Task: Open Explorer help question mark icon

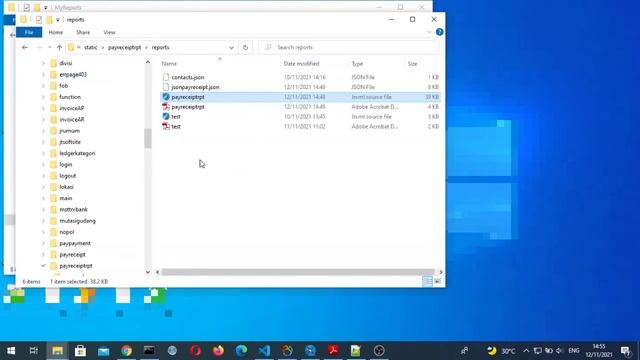Action: coord(439,32)
